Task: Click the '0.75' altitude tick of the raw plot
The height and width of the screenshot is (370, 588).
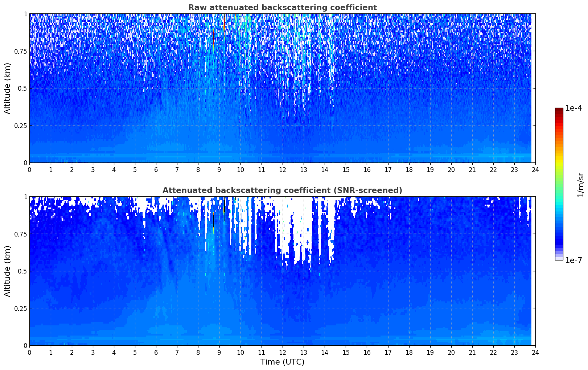Action: (x=21, y=51)
